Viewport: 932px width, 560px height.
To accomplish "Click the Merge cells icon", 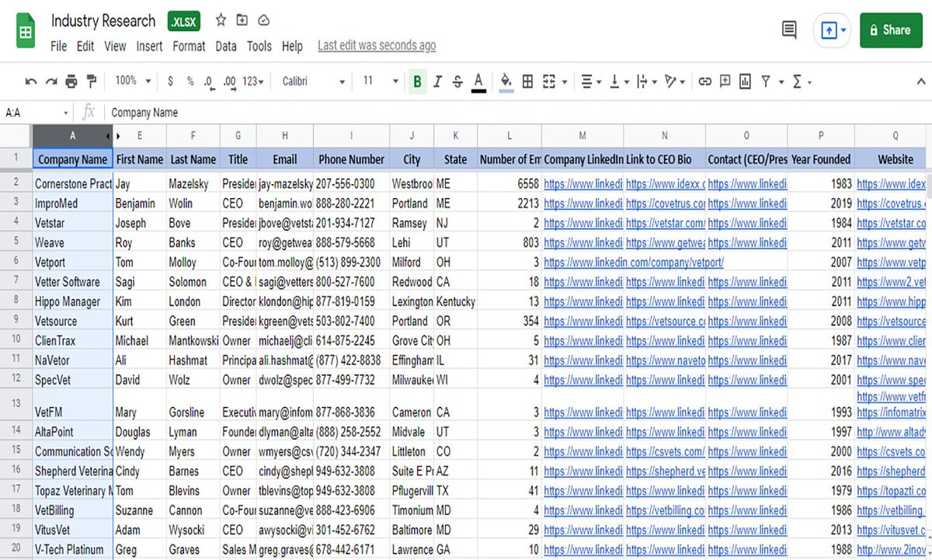I will (548, 81).
